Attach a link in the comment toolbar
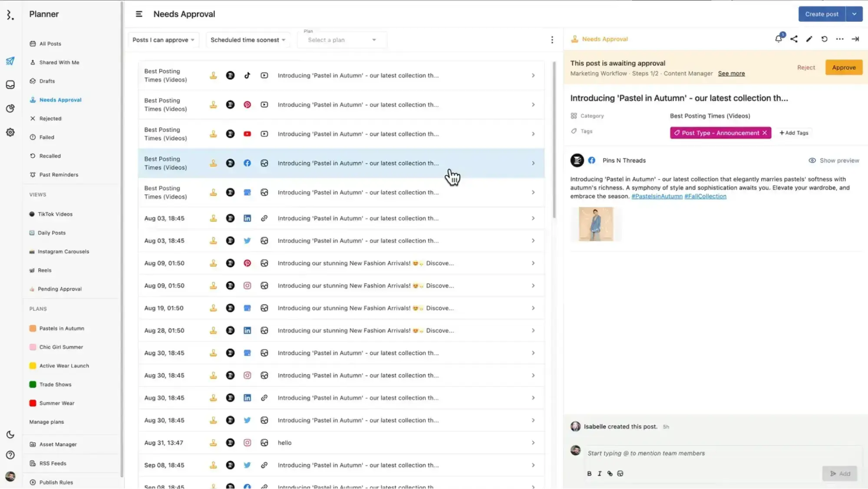This screenshot has height=489, width=868. (610, 473)
